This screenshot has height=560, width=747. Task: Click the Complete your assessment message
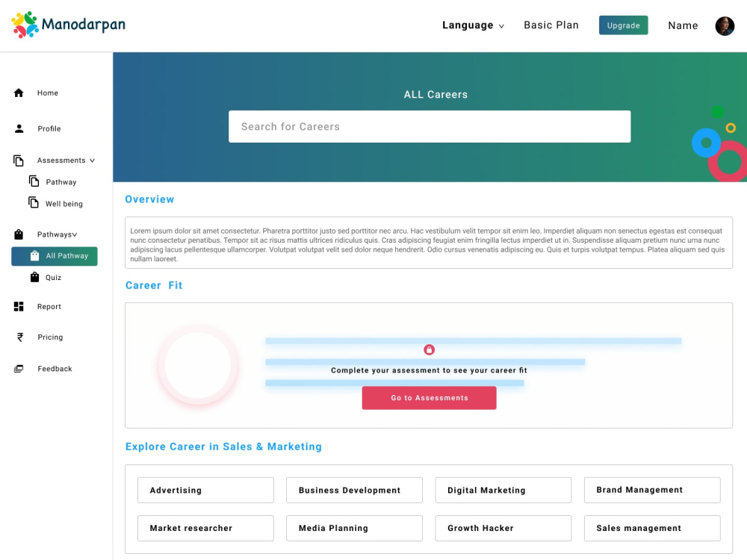click(430, 370)
